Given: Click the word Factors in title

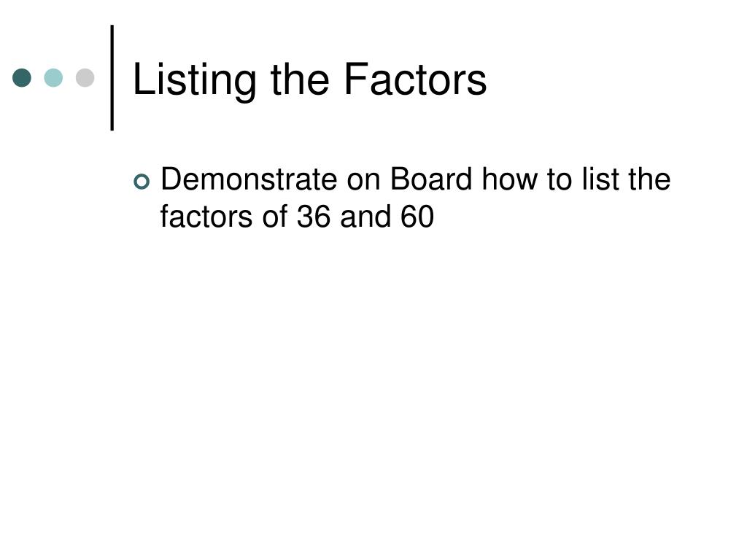Looking at the screenshot, I should point(415,79).
